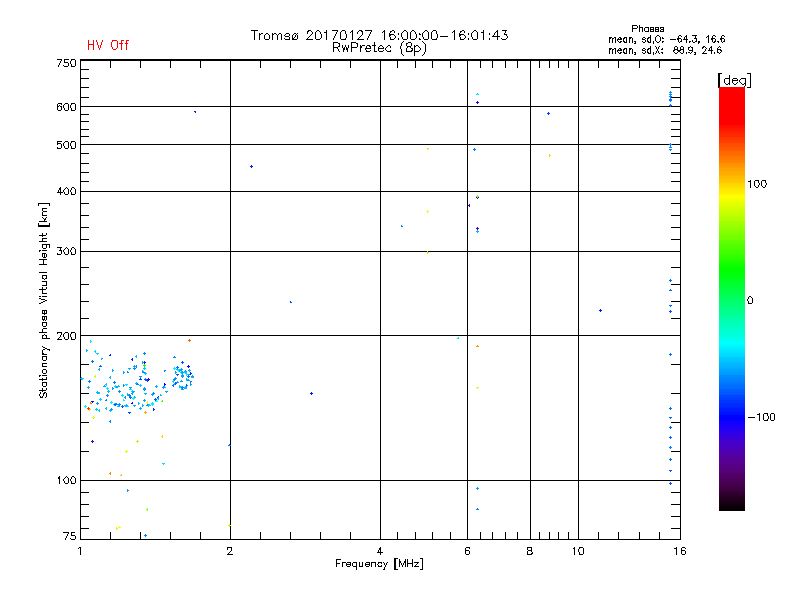Click the '4' x-axis tick label
Viewport: 800px width, 600px height.
click(x=380, y=551)
